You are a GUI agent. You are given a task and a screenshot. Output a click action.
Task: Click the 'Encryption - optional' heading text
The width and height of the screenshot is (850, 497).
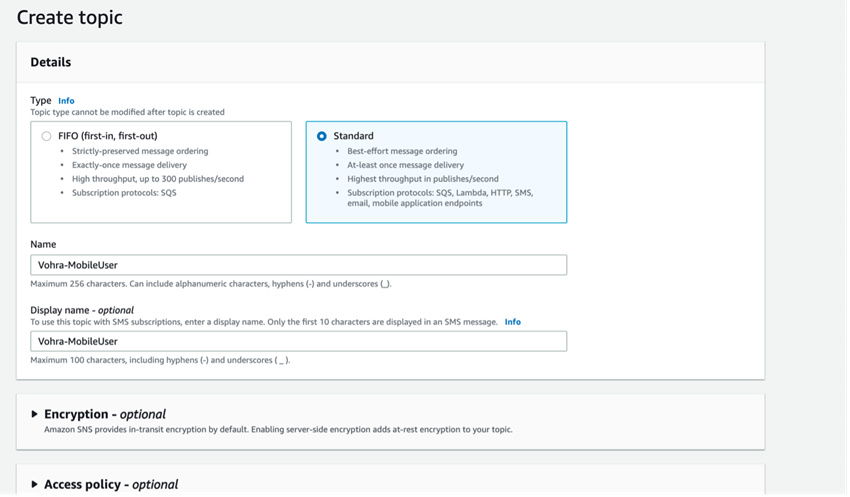(x=105, y=414)
